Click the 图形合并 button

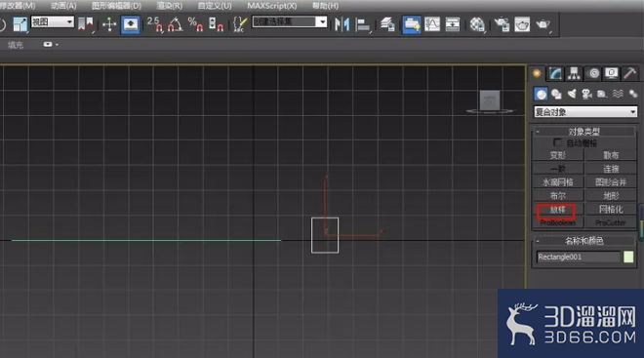tap(611, 182)
